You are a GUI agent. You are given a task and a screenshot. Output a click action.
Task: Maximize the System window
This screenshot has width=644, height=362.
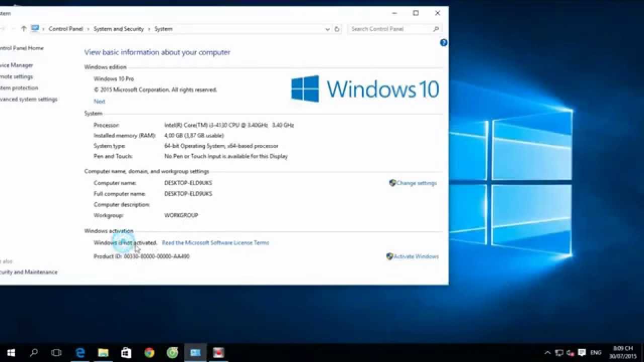pos(416,13)
